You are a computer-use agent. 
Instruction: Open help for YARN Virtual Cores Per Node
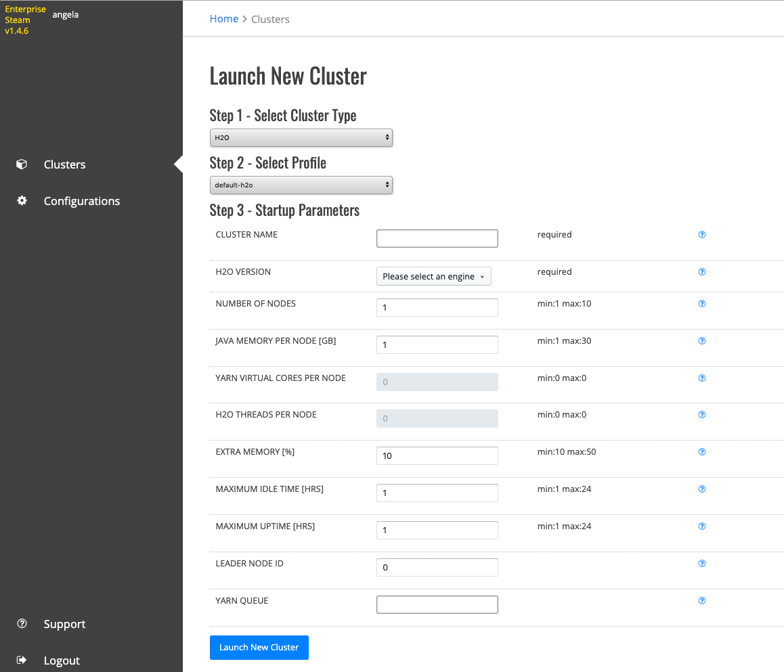click(702, 378)
